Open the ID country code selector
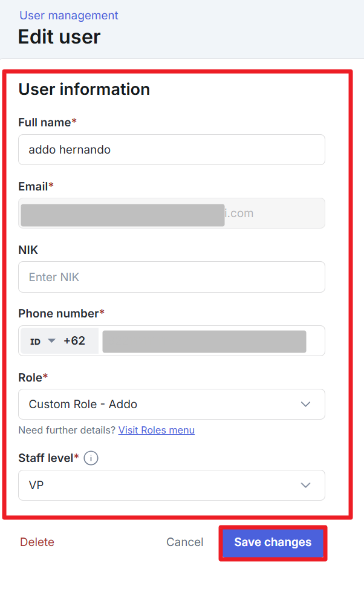Image resolution: width=364 pixels, height=598 pixels. [x=42, y=341]
